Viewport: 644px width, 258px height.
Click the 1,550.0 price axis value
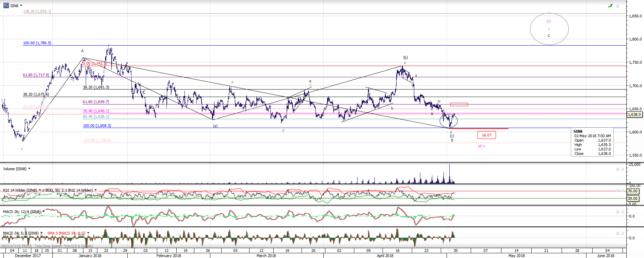[635, 155]
